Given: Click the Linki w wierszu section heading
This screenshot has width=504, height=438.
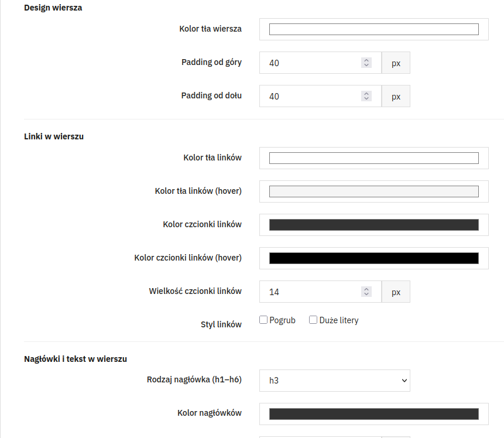Looking at the screenshot, I should [x=54, y=136].
